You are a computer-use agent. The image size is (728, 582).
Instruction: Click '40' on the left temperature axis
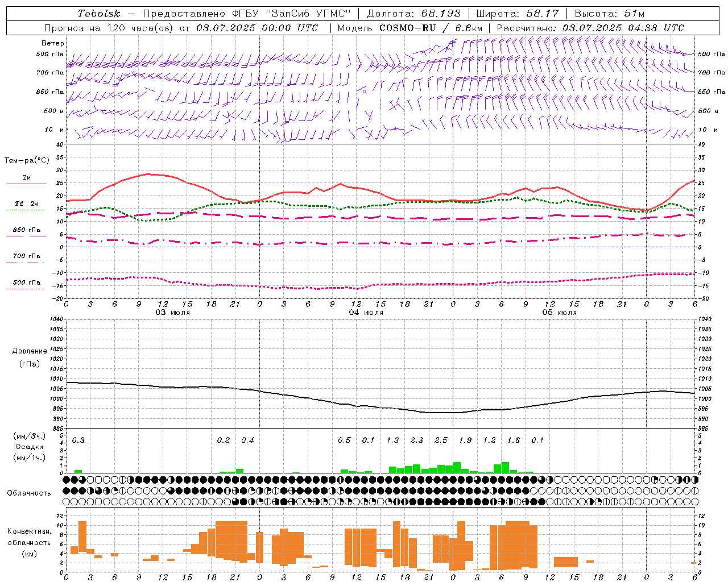(x=61, y=145)
